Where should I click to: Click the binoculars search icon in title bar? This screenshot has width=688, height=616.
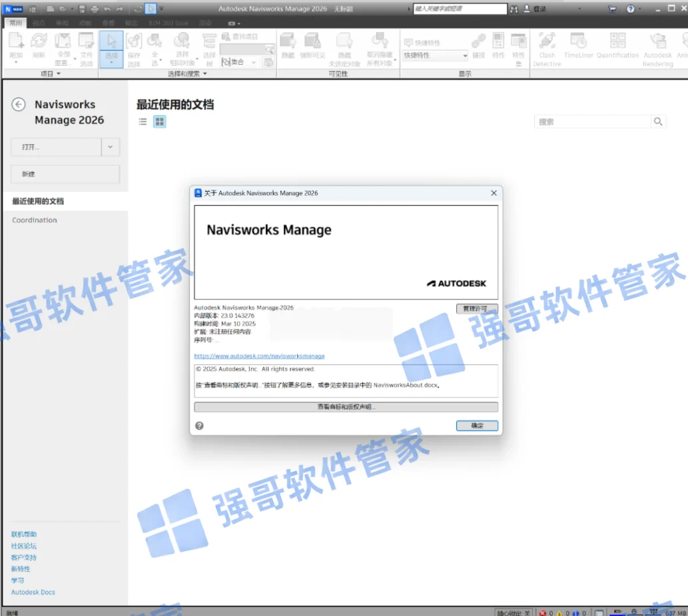point(514,9)
